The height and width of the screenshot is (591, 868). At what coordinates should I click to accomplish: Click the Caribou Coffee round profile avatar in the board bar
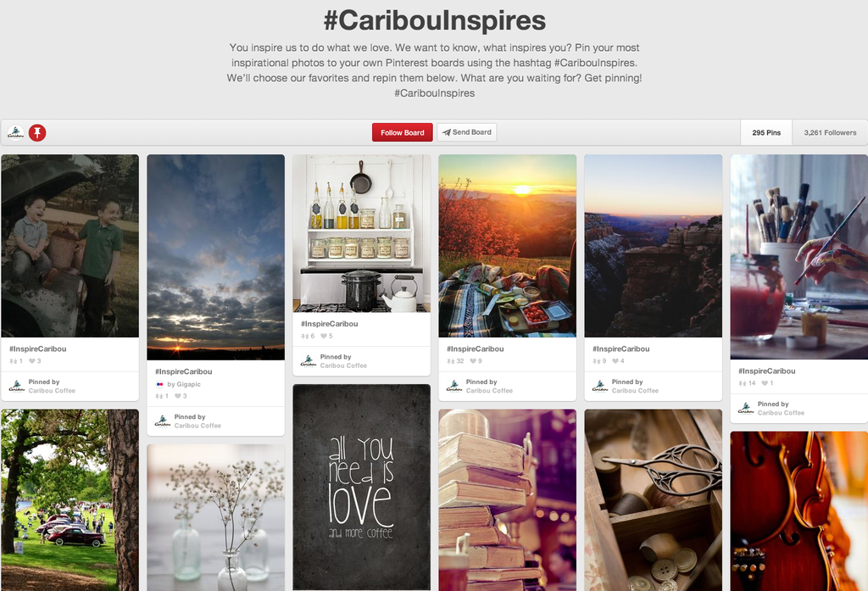(x=15, y=133)
